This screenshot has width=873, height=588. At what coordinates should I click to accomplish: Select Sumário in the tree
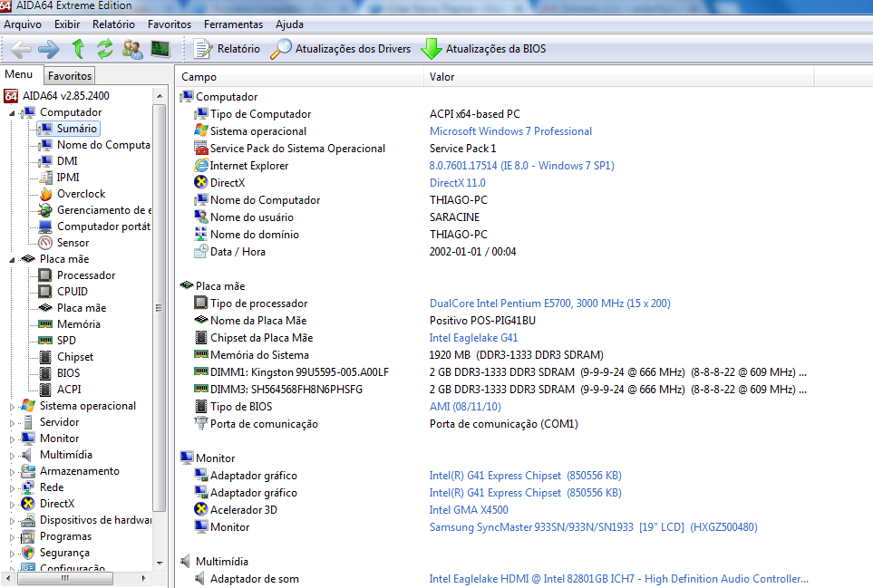coord(77,129)
